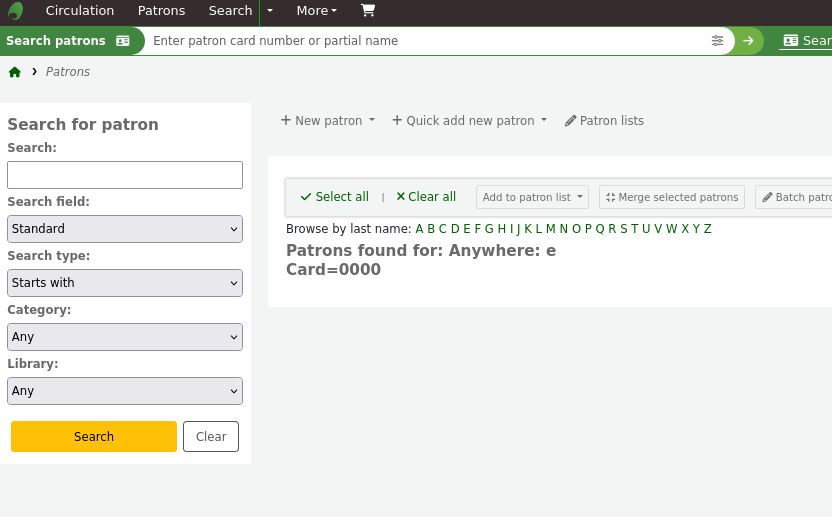Click the sidebar Search text input
The image size is (832, 517).
(x=125, y=175)
